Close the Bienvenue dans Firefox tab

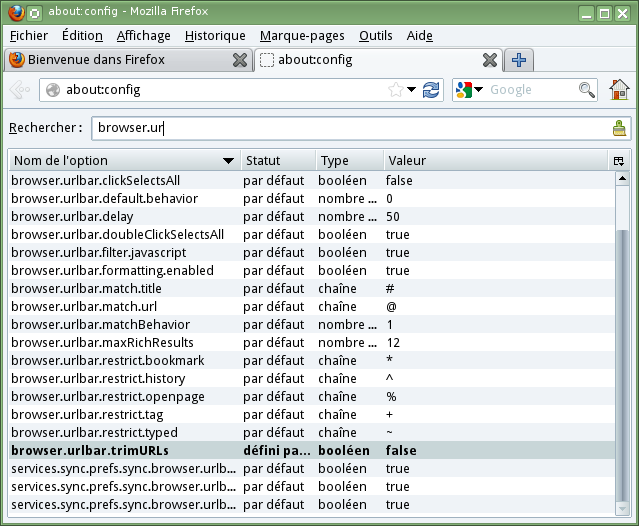(240, 60)
